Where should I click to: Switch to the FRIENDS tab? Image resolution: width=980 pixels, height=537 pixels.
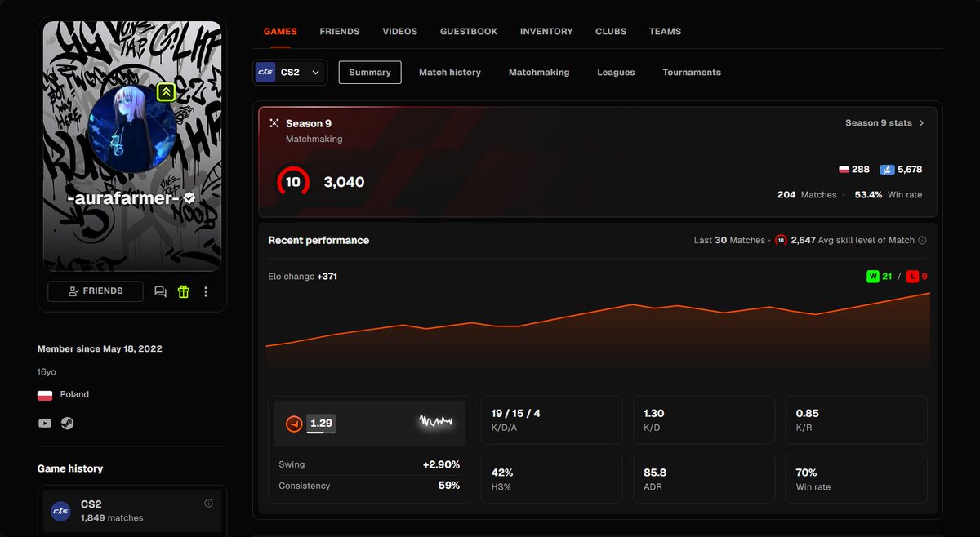[340, 31]
